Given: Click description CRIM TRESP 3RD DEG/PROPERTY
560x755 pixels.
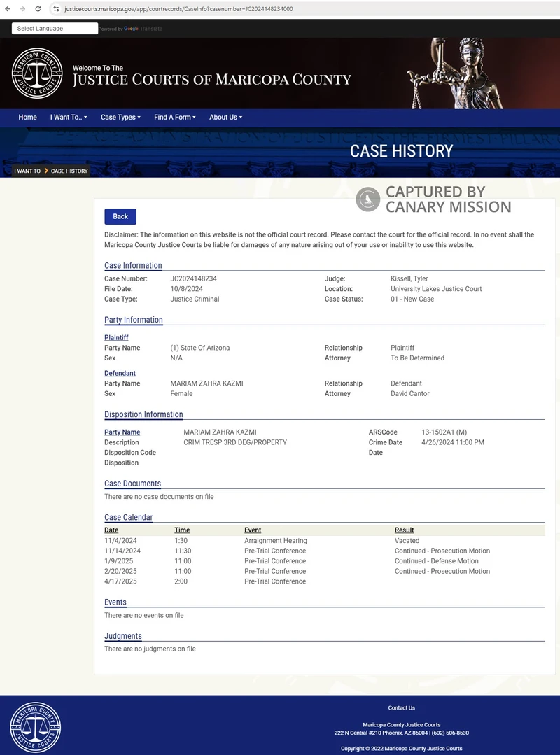Looking at the screenshot, I should (x=235, y=442).
